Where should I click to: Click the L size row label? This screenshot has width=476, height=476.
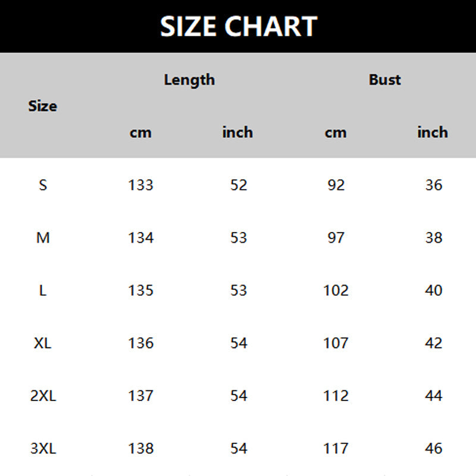43,290
